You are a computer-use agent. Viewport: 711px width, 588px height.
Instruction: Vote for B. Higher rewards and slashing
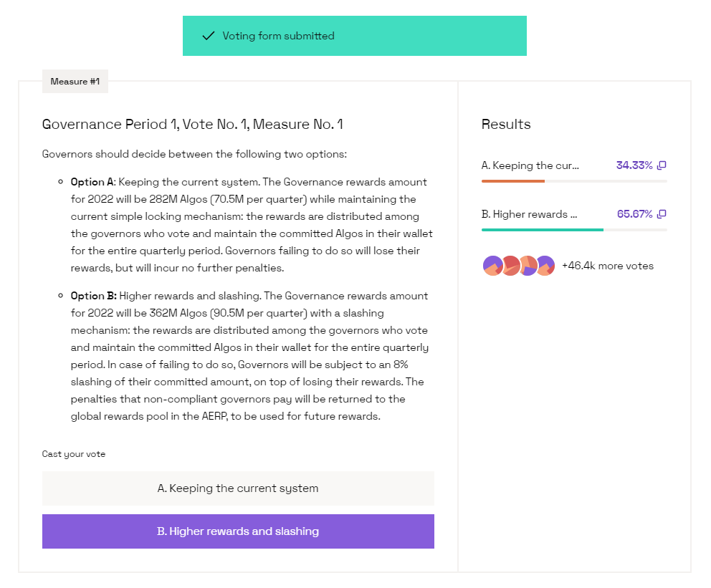pyautogui.click(x=238, y=531)
